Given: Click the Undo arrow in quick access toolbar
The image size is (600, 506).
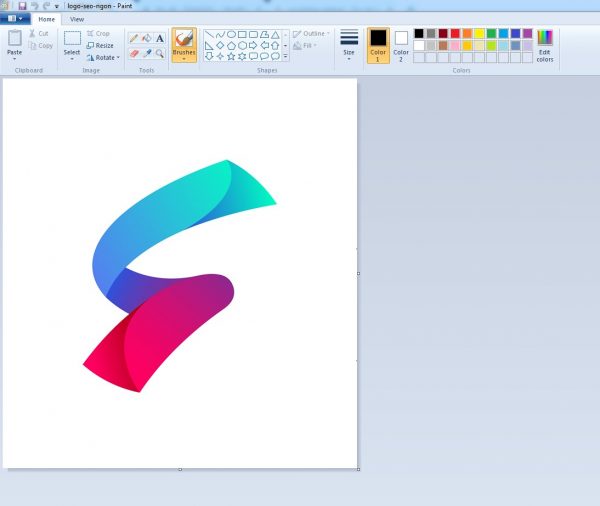Looking at the screenshot, I should click(34, 6).
